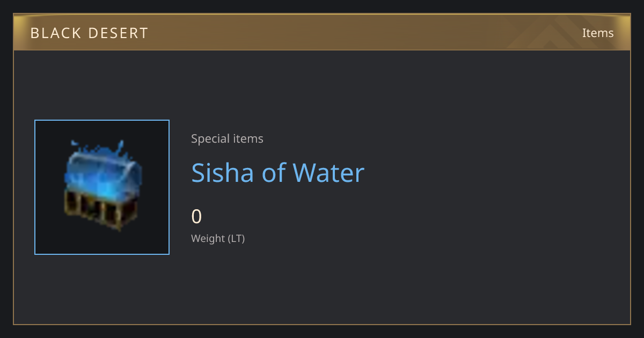Click the word items after Special
This screenshot has height=338, width=644.
tap(248, 139)
